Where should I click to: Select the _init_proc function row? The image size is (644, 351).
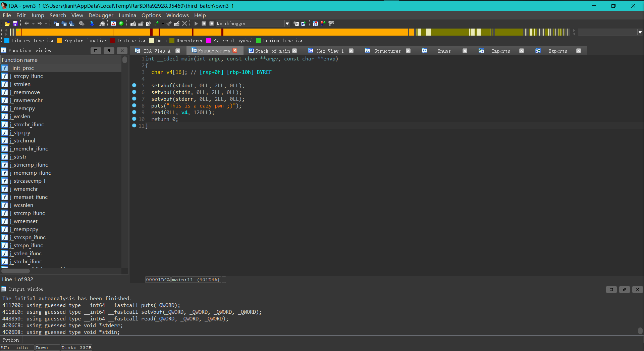(61, 68)
